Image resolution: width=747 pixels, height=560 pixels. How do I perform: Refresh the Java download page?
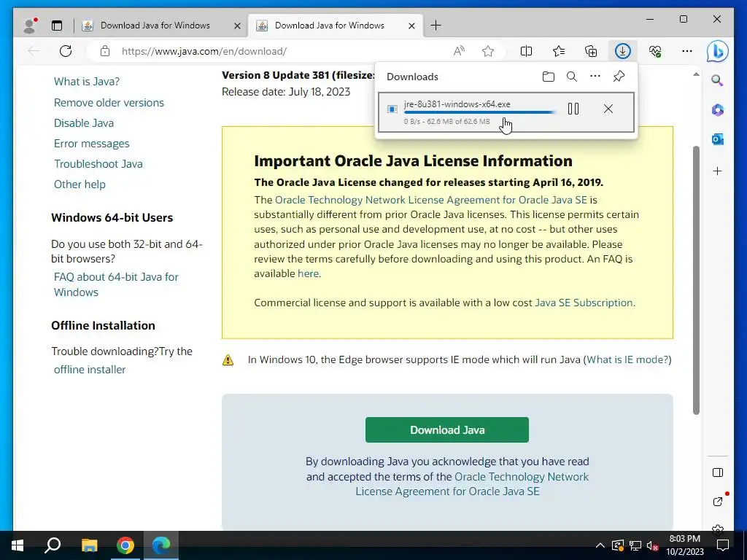click(66, 51)
